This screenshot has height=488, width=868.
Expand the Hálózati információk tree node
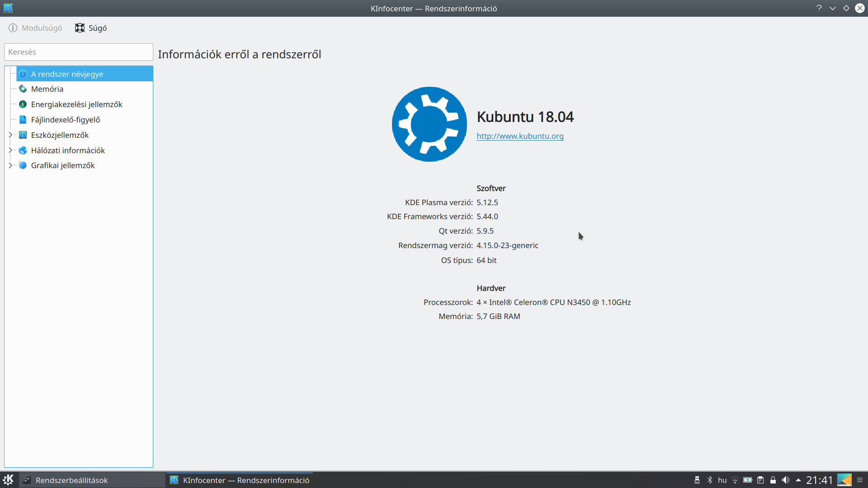(10, 150)
